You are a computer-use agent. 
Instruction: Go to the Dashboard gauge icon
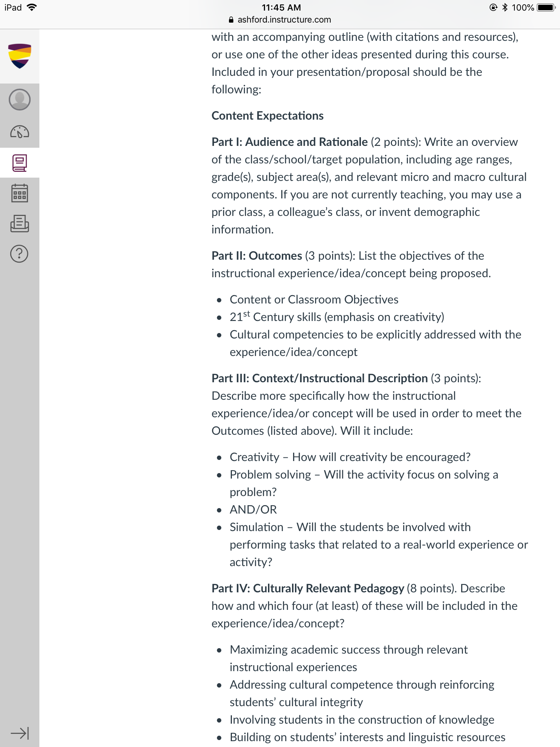(x=20, y=132)
